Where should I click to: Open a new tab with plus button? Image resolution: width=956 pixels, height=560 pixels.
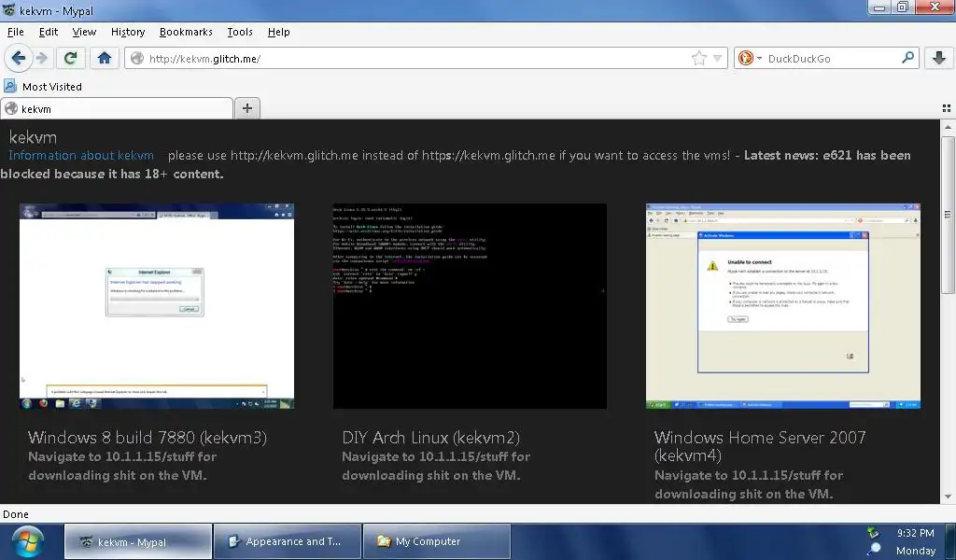[246, 108]
